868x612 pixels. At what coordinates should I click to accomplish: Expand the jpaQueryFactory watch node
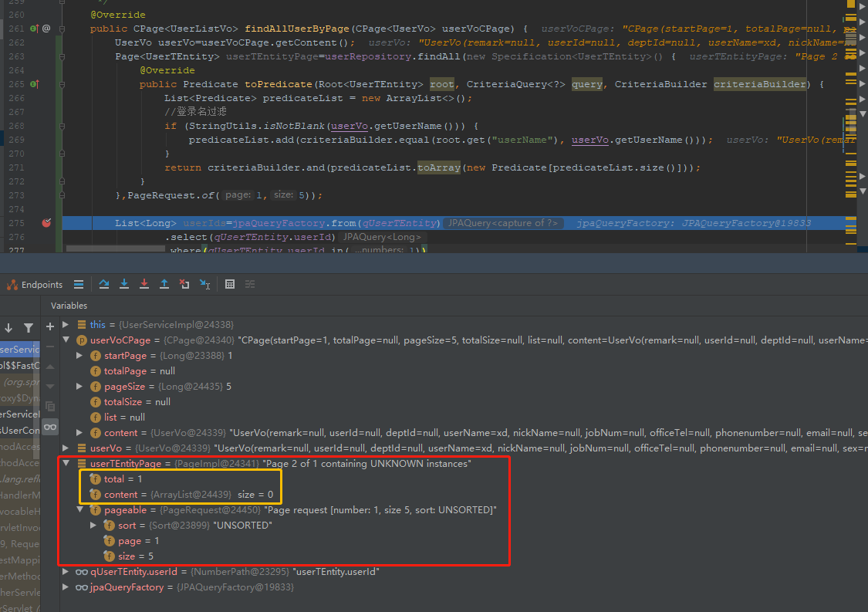66,587
